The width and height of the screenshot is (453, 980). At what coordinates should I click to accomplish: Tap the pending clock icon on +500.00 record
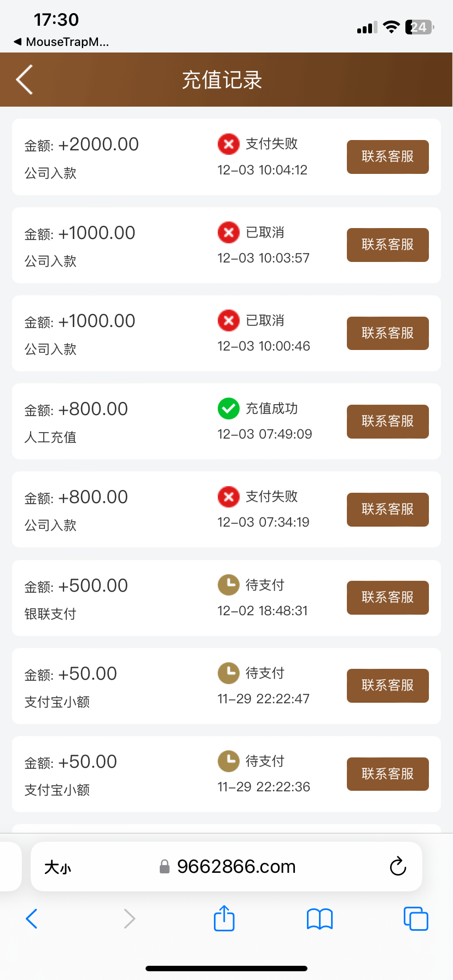[x=229, y=585]
